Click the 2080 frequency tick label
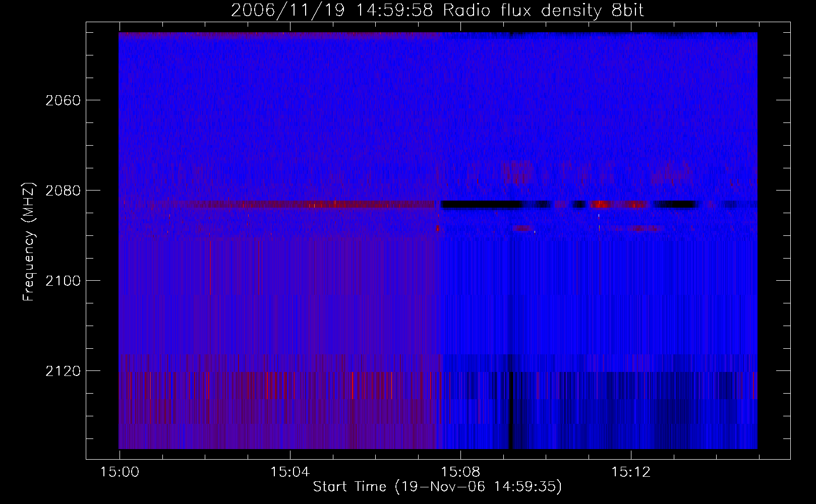Viewport: 816px width, 504px height. (x=63, y=191)
